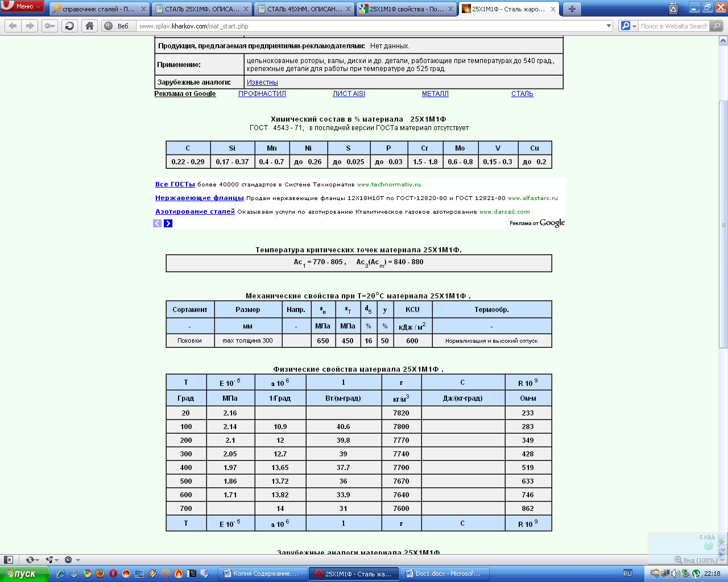Open the ЛИСТ AISI ad link
728x582 pixels.
[349, 94]
